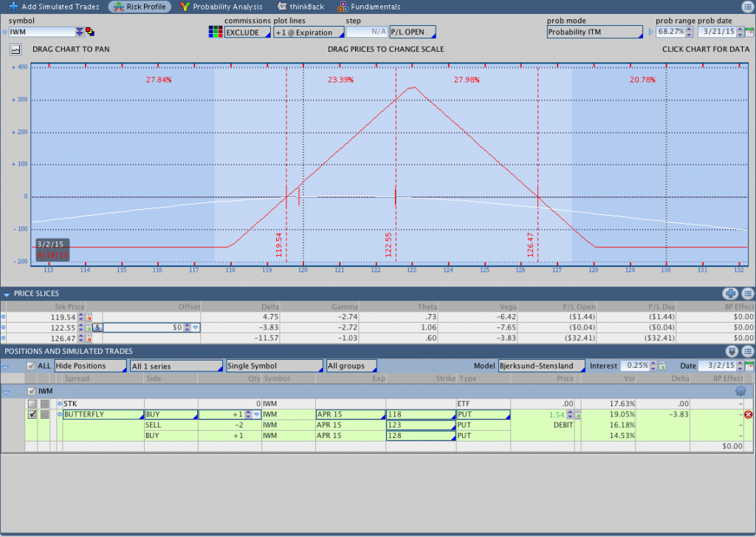
Task: Open the APR 15 expiration dropdown first leg
Action: click(350, 414)
